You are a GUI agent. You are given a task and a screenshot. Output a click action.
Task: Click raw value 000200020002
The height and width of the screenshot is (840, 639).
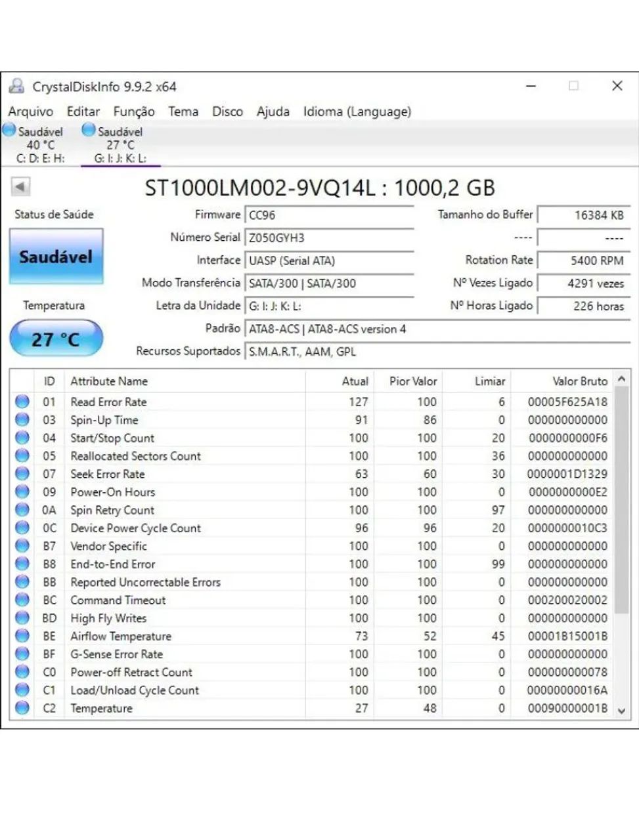tap(567, 600)
